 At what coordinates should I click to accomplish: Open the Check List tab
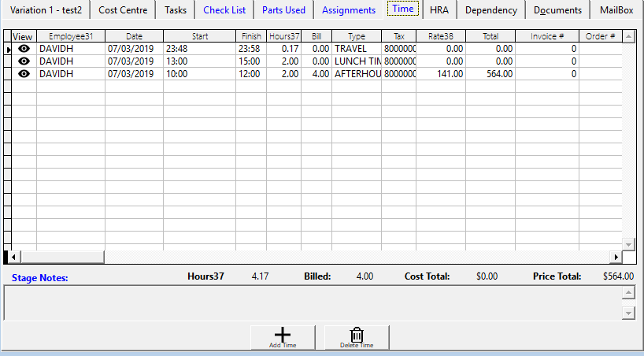click(224, 10)
